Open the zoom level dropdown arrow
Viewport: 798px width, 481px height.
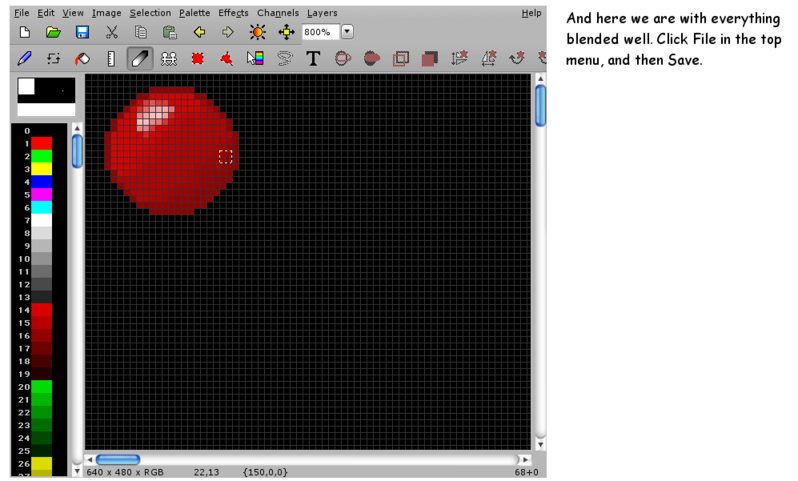[x=347, y=32]
